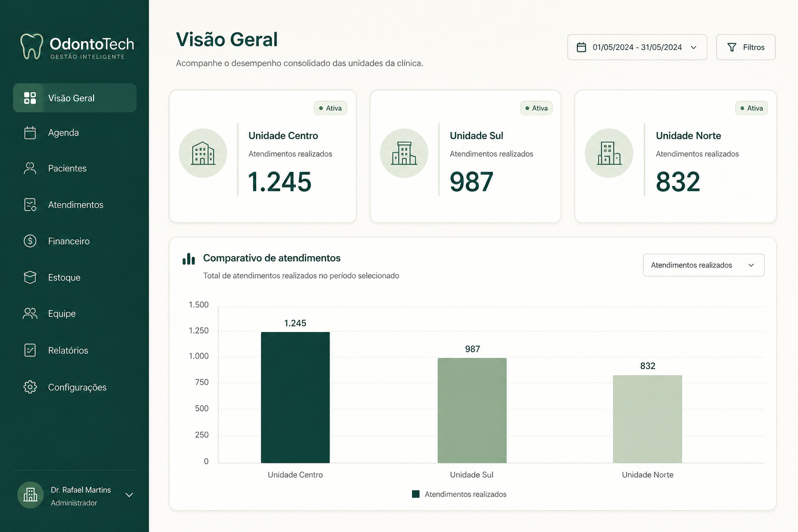Click the Estoque box icon
The width and height of the screenshot is (798, 532).
30,277
